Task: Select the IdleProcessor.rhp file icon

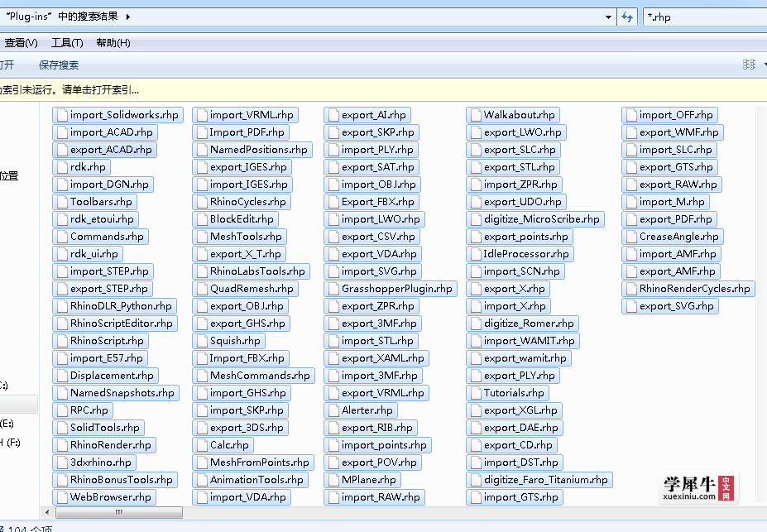Action: [x=476, y=254]
